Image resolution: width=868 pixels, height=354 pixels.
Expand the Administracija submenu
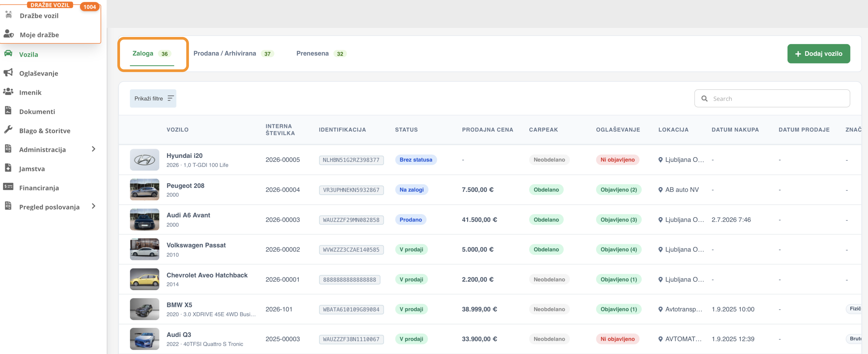pos(94,149)
